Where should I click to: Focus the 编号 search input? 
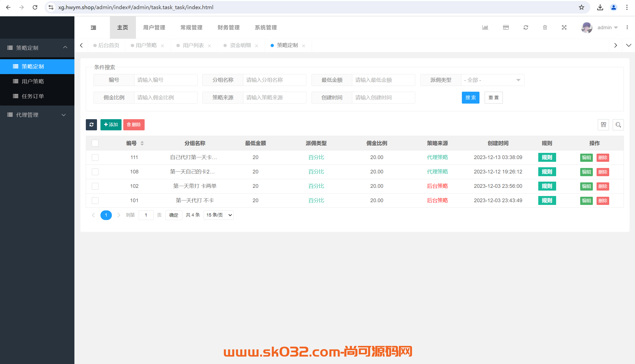(166, 80)
